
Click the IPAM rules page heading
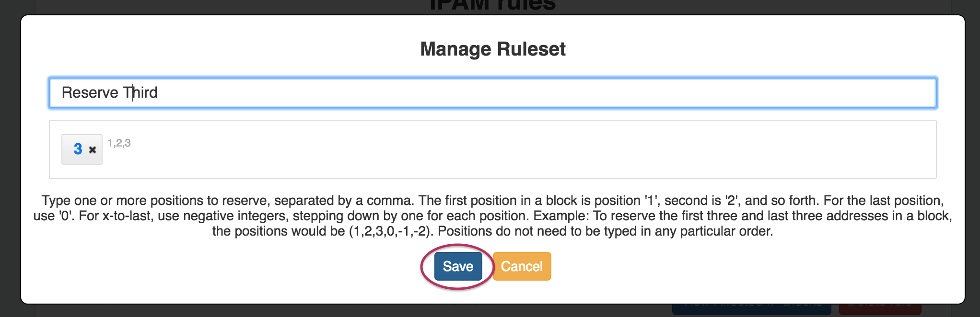492,6
